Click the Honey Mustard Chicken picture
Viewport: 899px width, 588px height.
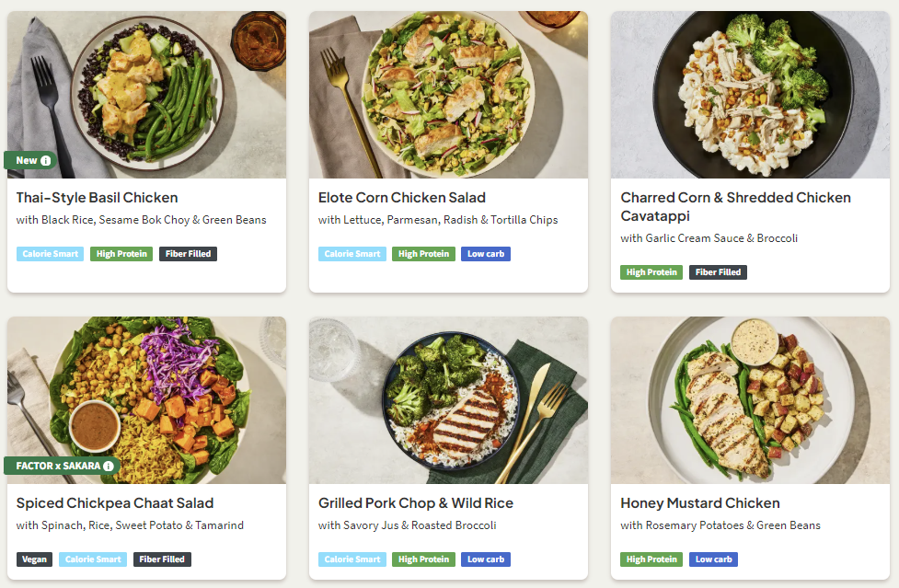click(750, 399)
